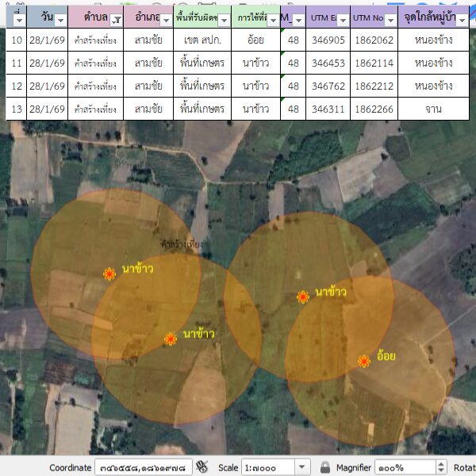Click the นาข้าว marker right of center
476x476 pixels.
click(303, 297)
